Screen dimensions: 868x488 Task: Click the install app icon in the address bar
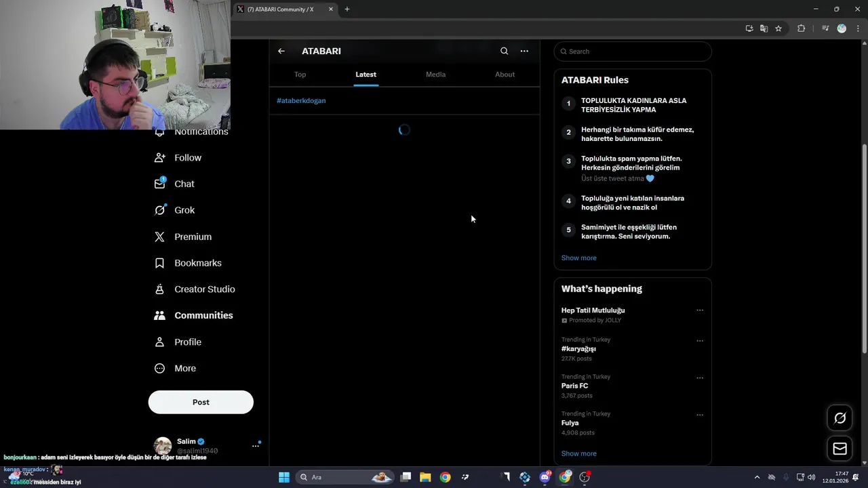pyautogui.click(x=749, y=28)
